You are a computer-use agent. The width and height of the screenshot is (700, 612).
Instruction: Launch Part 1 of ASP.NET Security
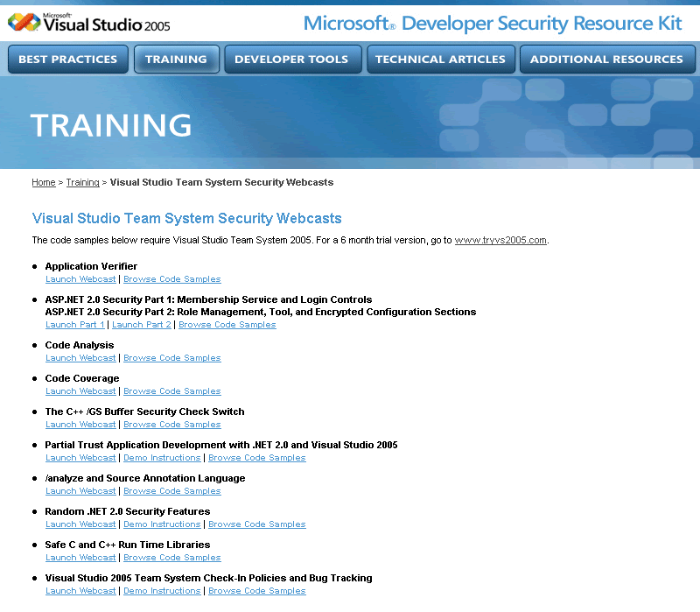(x=75, y=325)
